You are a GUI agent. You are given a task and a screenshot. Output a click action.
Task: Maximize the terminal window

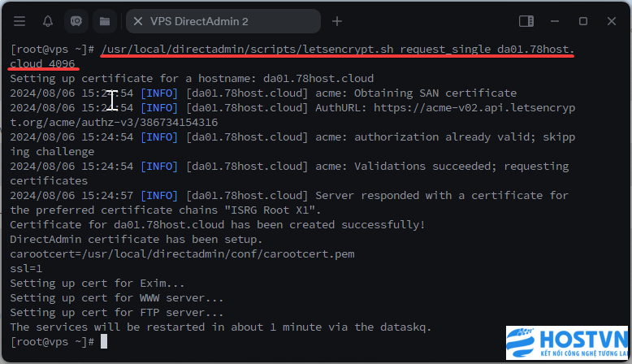tap(582, 21)
